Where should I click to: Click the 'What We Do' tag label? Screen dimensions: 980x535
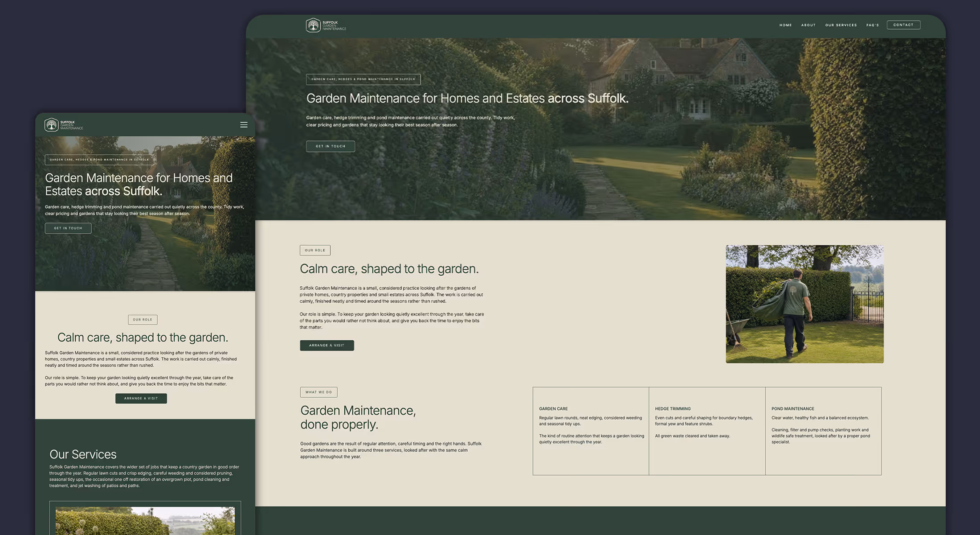click(x=318, y=392)
